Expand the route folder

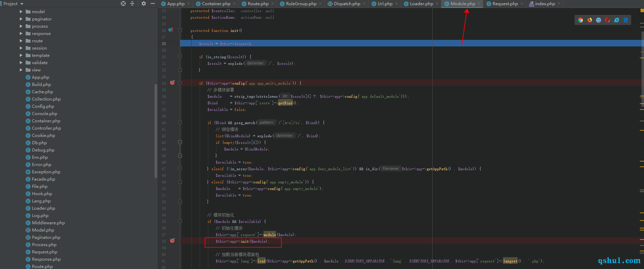pyautogui.click(x=21, y=41)
